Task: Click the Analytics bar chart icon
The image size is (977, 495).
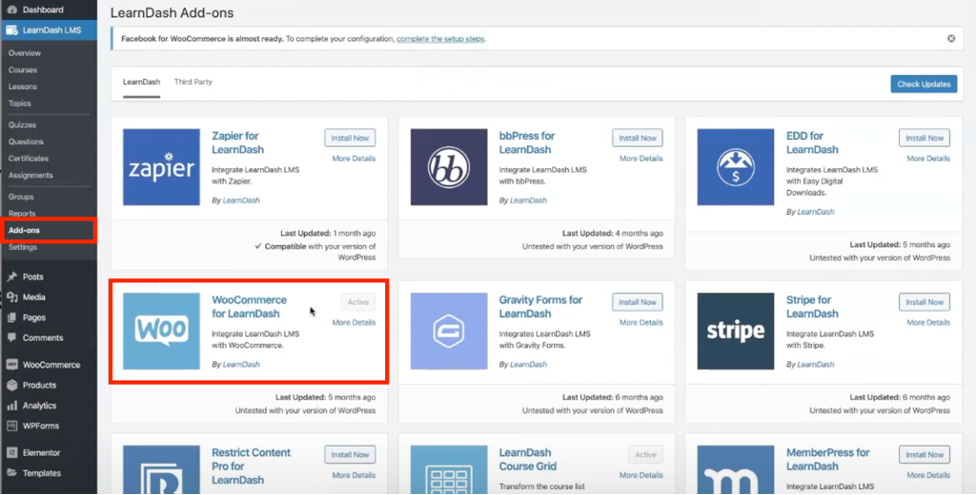Action: pos(12,405)
